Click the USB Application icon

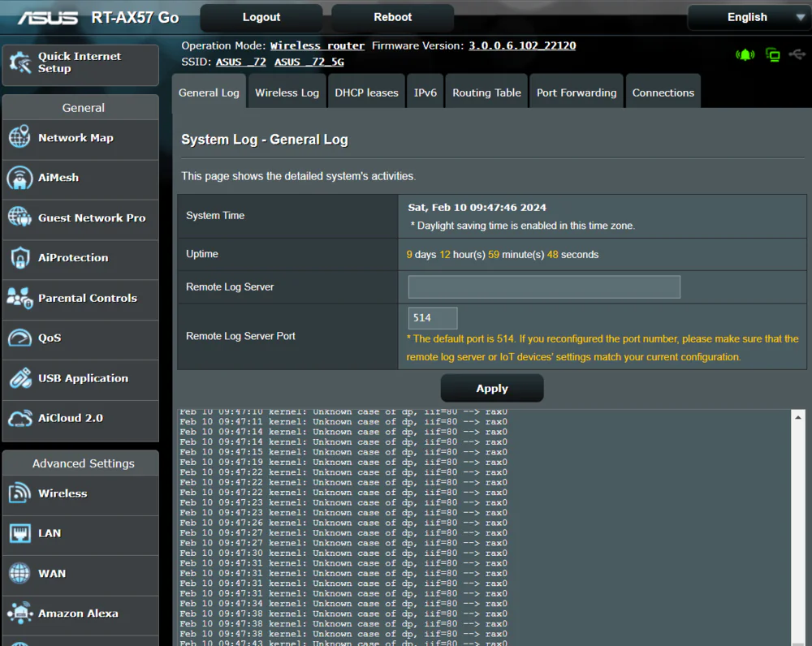click(19, 378)
